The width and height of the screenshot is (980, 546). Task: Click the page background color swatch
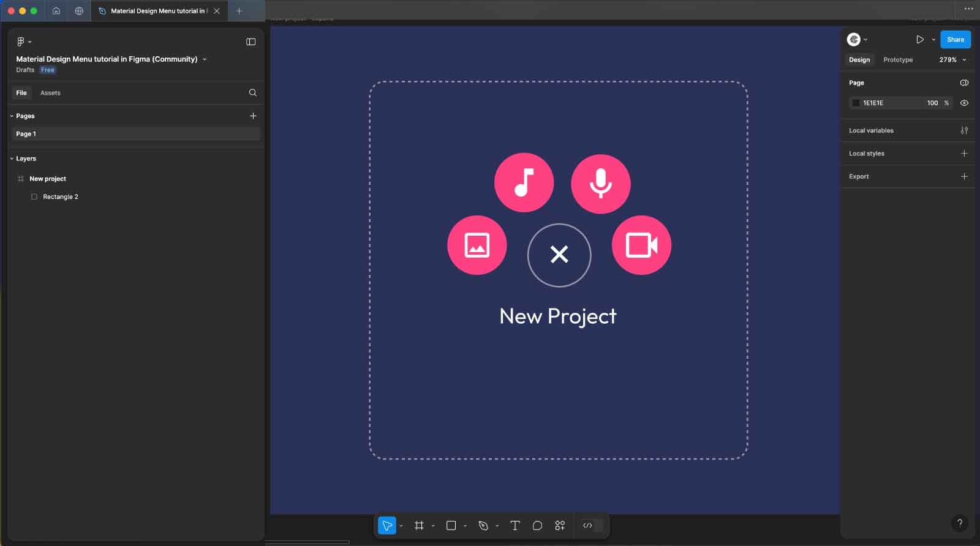click(856, 103)
